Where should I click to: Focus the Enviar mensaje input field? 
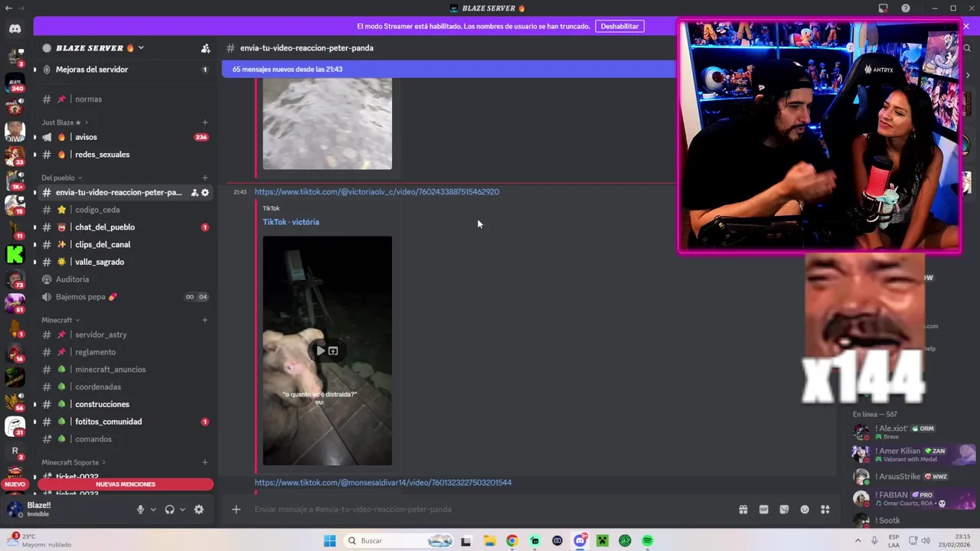click(x=490, y=509)
